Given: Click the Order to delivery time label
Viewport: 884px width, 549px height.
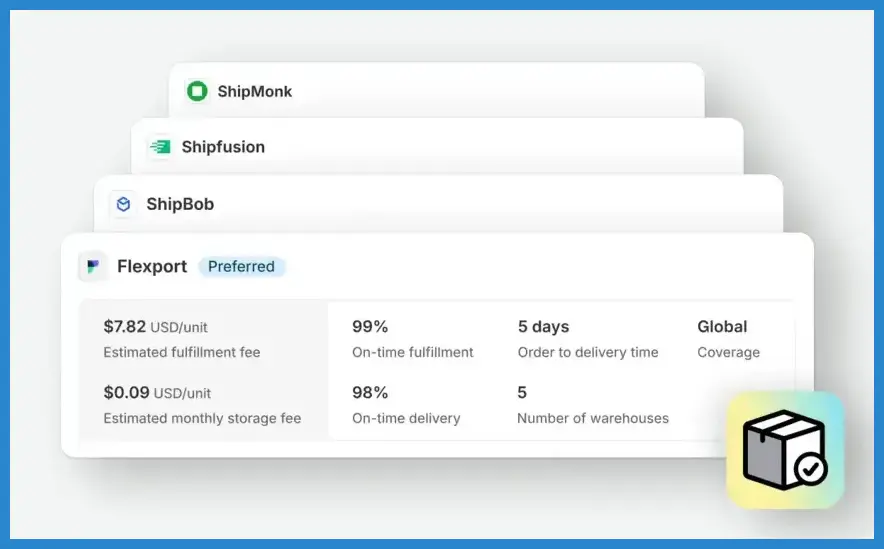Looking at the screenshot, I should pos(588,352).
